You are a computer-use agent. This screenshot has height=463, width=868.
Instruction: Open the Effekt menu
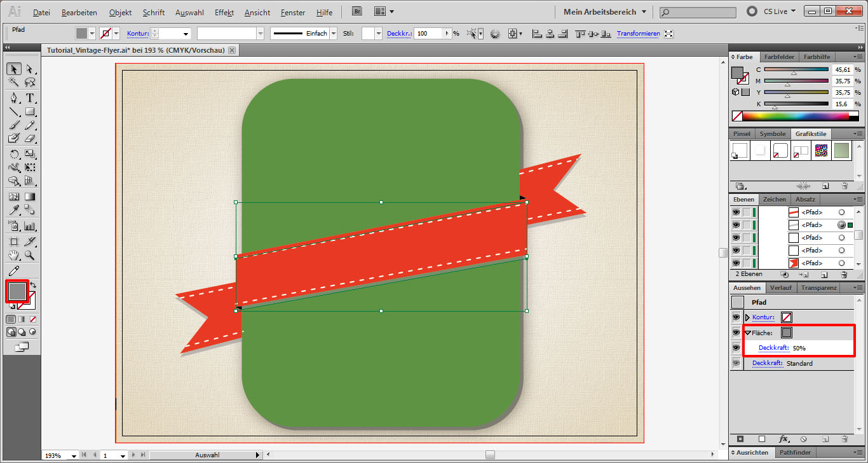pyautogui.click(x=224, y=12)
